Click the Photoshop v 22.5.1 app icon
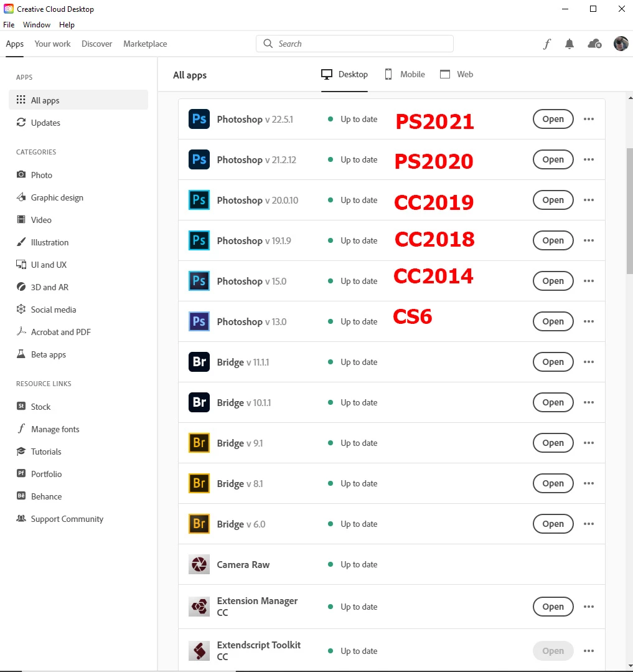The image size is (633, 672). click(199, 119)
